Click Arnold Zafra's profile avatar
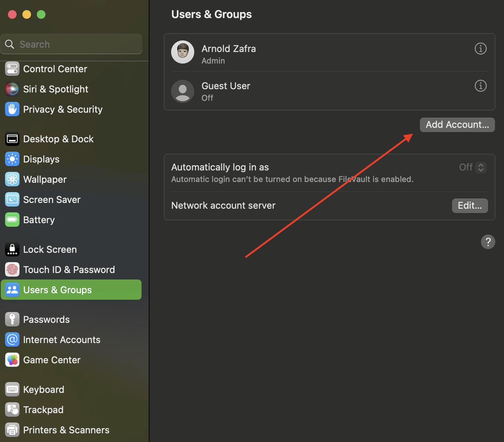504x442 pixels. tap(183, 52)
